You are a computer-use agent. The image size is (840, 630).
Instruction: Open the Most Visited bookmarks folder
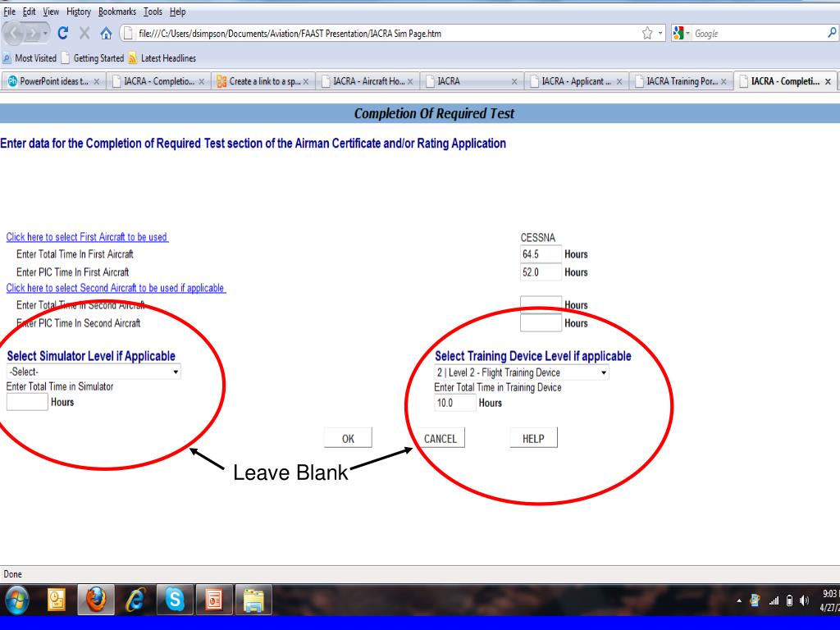(30, 58)
